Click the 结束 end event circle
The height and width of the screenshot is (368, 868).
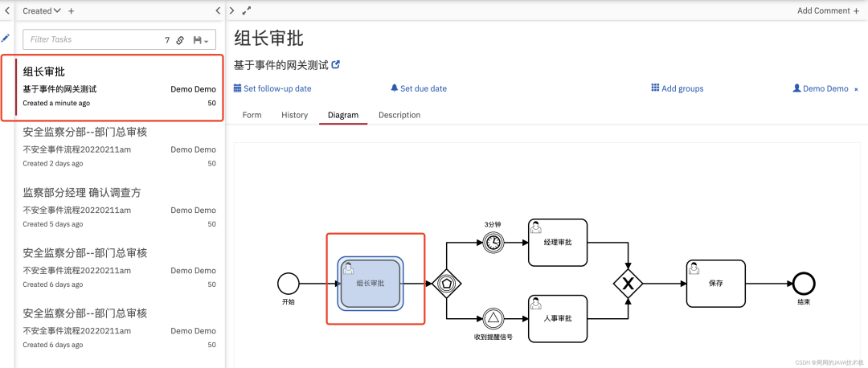click(804, 284)
